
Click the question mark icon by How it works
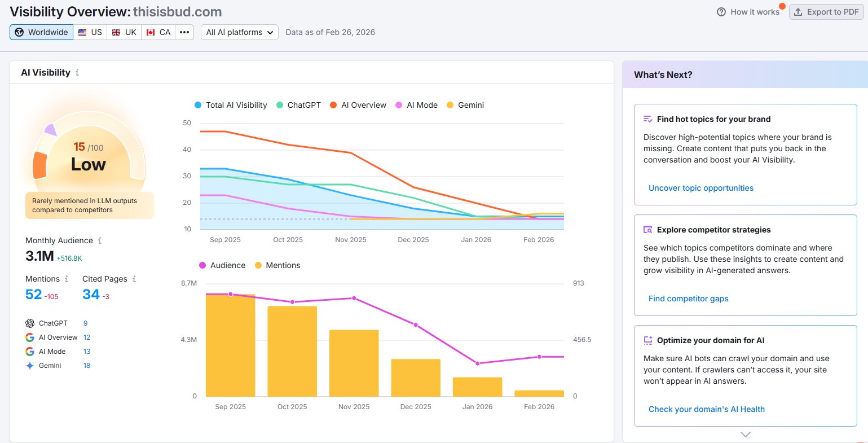pyautogui.click(x=721, y=12)
